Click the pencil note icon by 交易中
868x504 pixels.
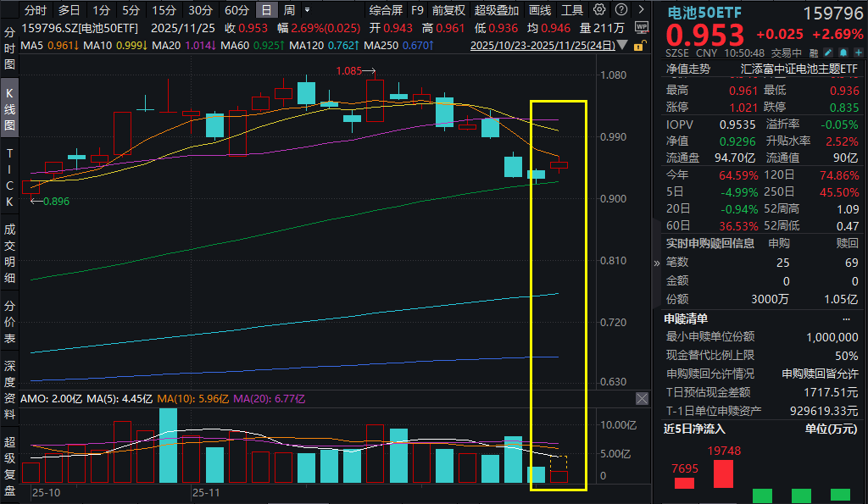pyautogui.click(x=828, y=53)
